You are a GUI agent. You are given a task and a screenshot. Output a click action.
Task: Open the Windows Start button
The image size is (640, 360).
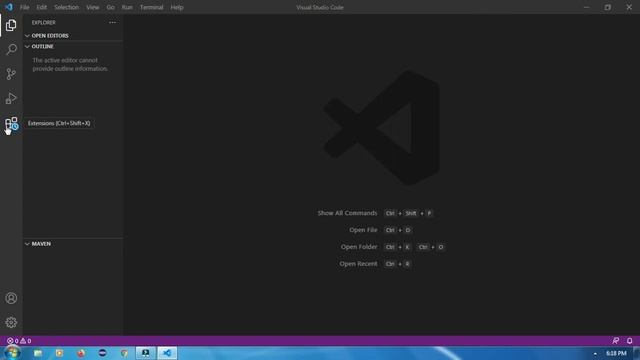12,353
